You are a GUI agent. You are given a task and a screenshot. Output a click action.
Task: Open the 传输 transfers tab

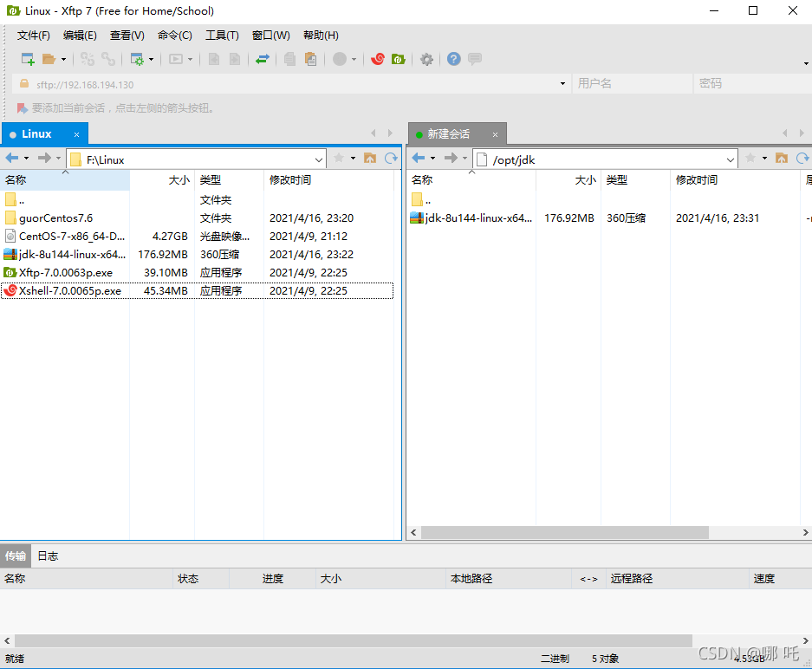(16, 555)
